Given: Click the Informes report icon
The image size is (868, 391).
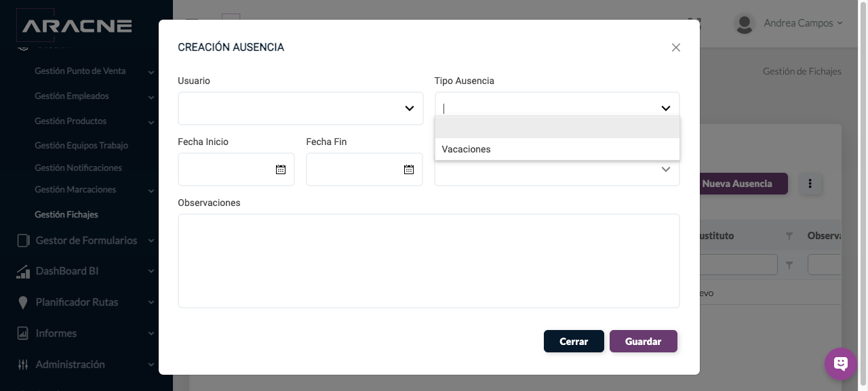Looking at the screenshot, I should pyautogui.click(x=23, y=333).
